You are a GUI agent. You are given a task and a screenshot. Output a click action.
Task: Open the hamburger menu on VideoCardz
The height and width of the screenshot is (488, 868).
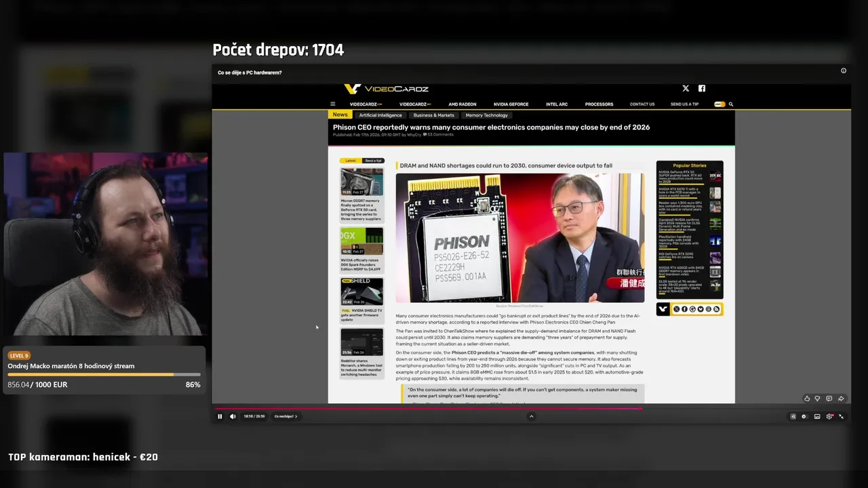[332, 104]
